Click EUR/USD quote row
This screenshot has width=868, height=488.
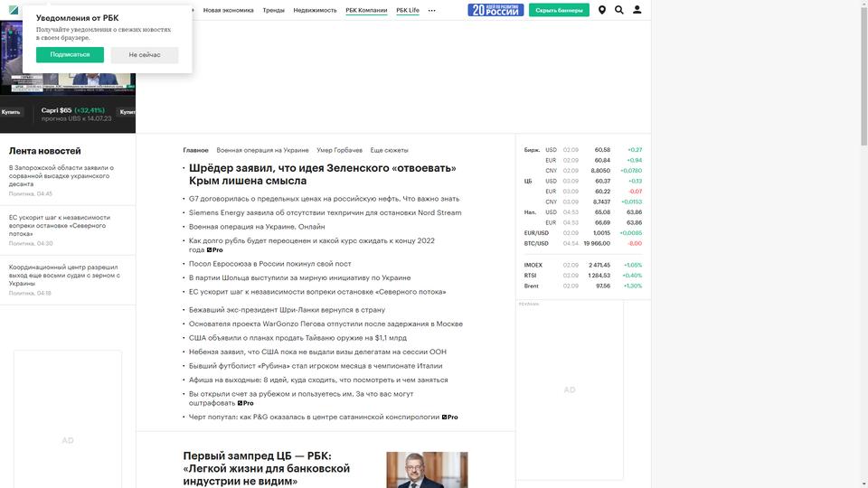(x=583, y=233)
